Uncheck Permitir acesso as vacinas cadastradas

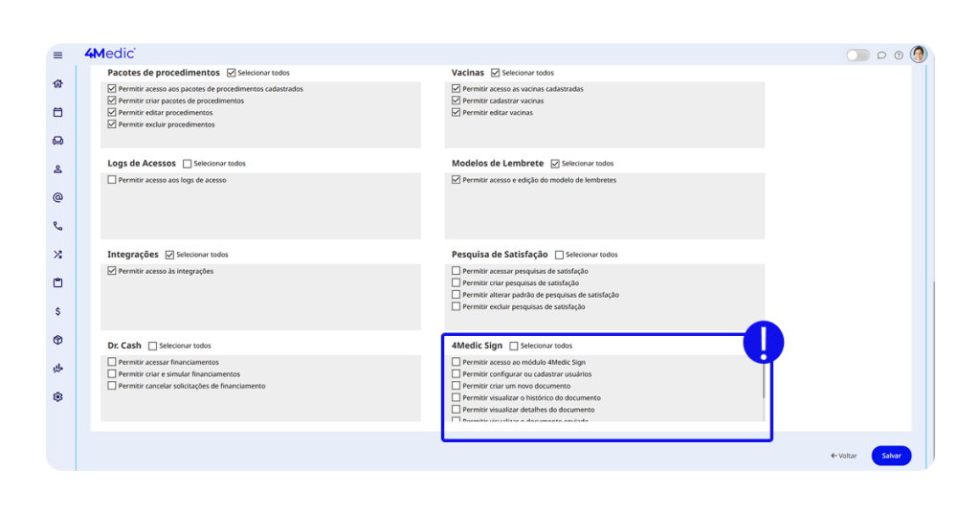(x=457, y=89)
